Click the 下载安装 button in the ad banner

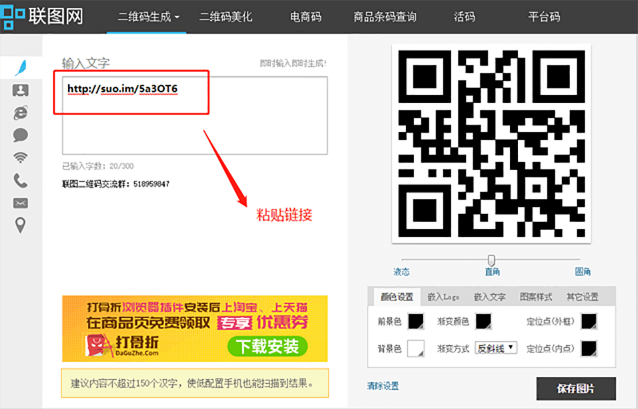click(x=267, y=347)
